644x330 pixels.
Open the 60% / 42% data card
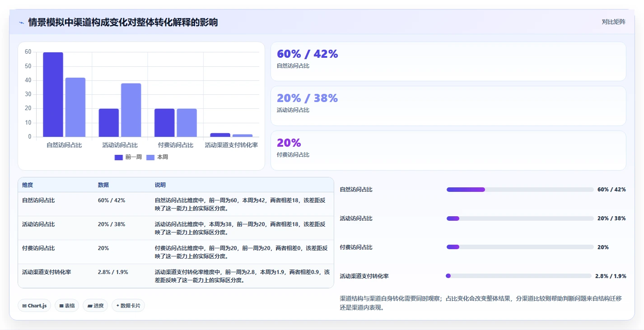coord(448,61)
